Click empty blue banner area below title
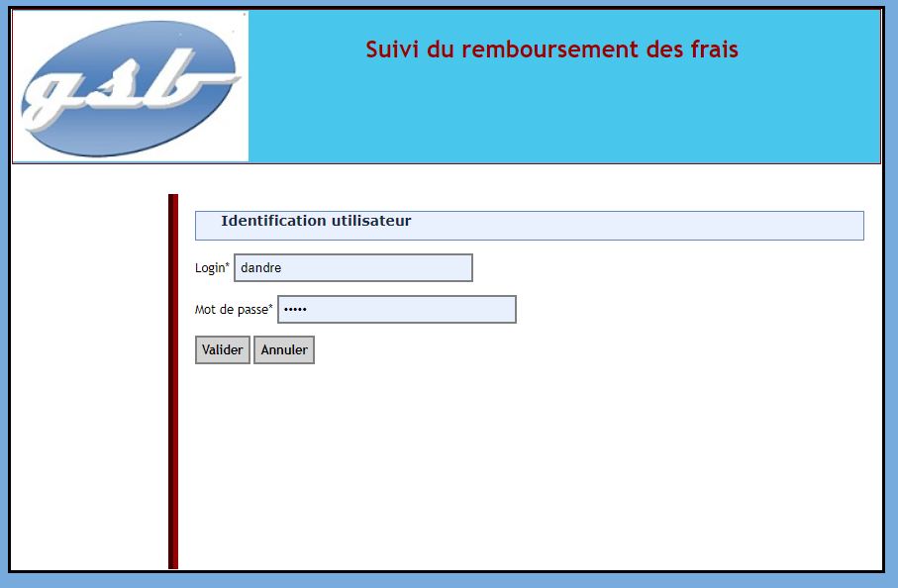The width and height of the screenshot is (898, 588). (564, 119)
